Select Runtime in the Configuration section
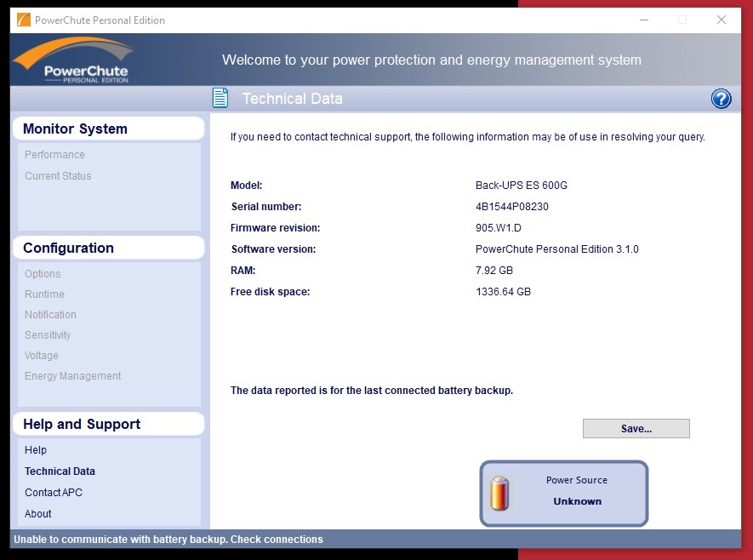 click(x=44, y=294)
